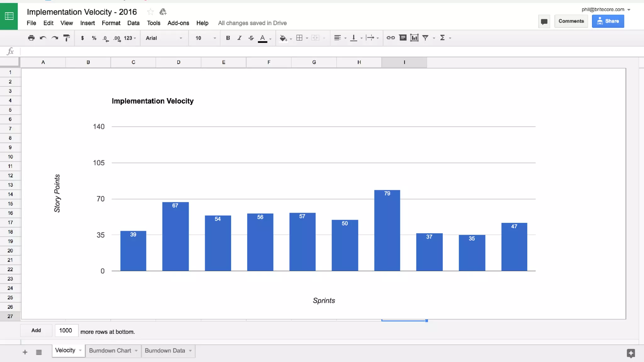Switch to the Burndown Chart tab
This screenshot has height=362, width=644.
click(110, 350)
